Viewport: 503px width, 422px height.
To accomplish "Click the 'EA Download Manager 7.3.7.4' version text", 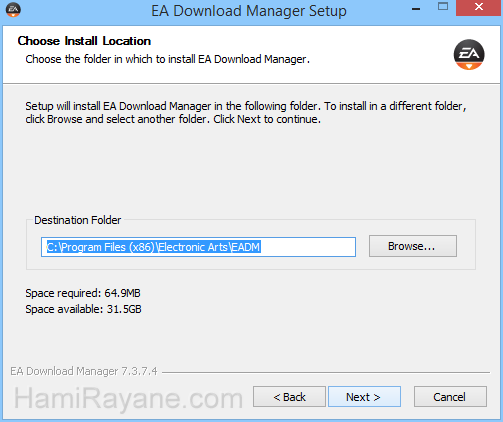I will click(84, 371).
